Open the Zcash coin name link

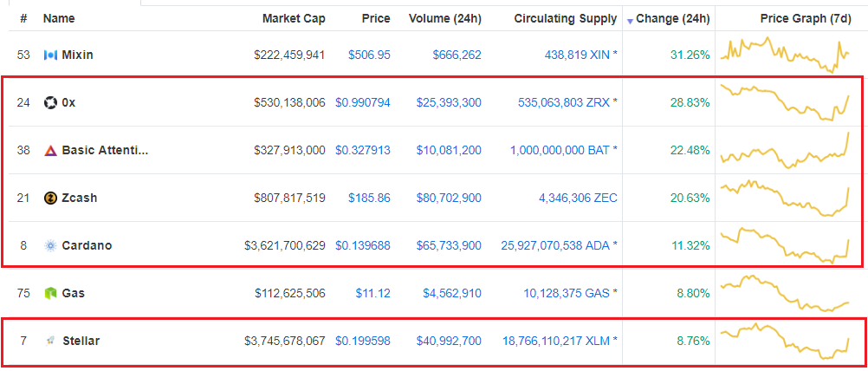pos(79,199)
